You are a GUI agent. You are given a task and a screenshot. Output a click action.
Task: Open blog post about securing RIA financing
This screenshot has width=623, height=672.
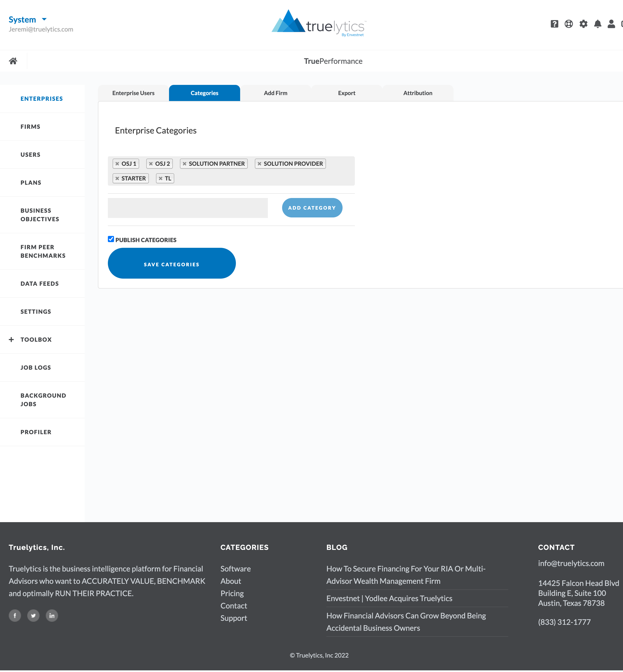tap(406, 575)
